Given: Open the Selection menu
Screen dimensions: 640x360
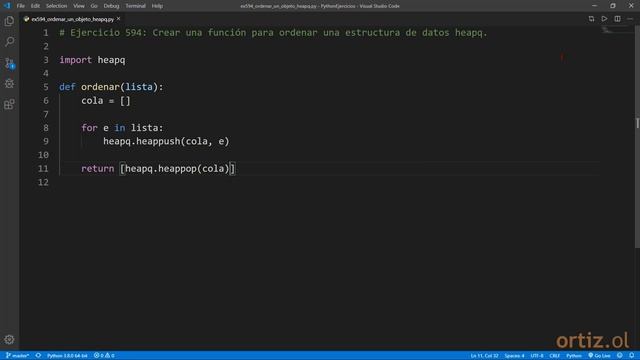Looking at the screenshot, I should (x=56, y=6).
